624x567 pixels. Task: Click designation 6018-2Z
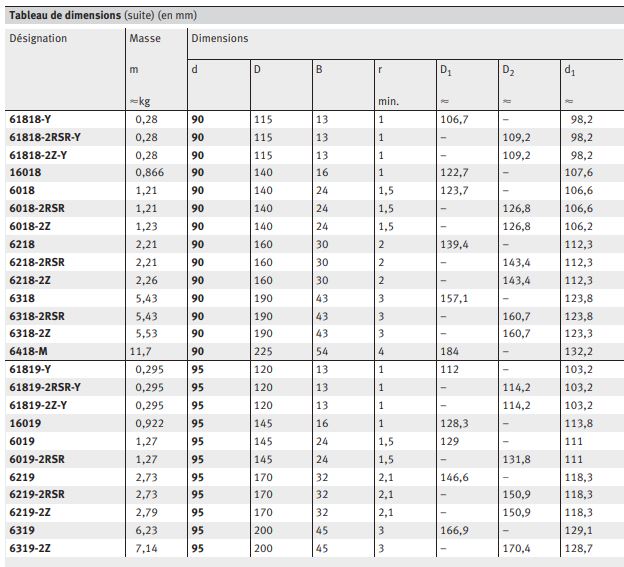click(x=30, y=226)
